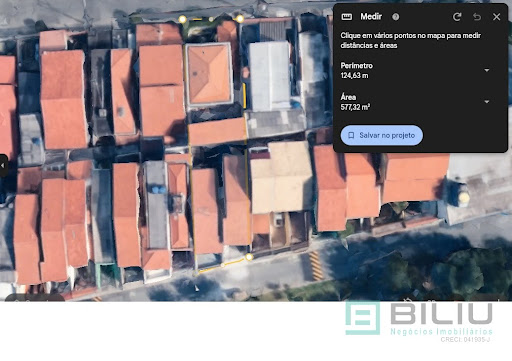Select the street-side measurement point on the right
The image size is (512, 361).
pos(249,257)
